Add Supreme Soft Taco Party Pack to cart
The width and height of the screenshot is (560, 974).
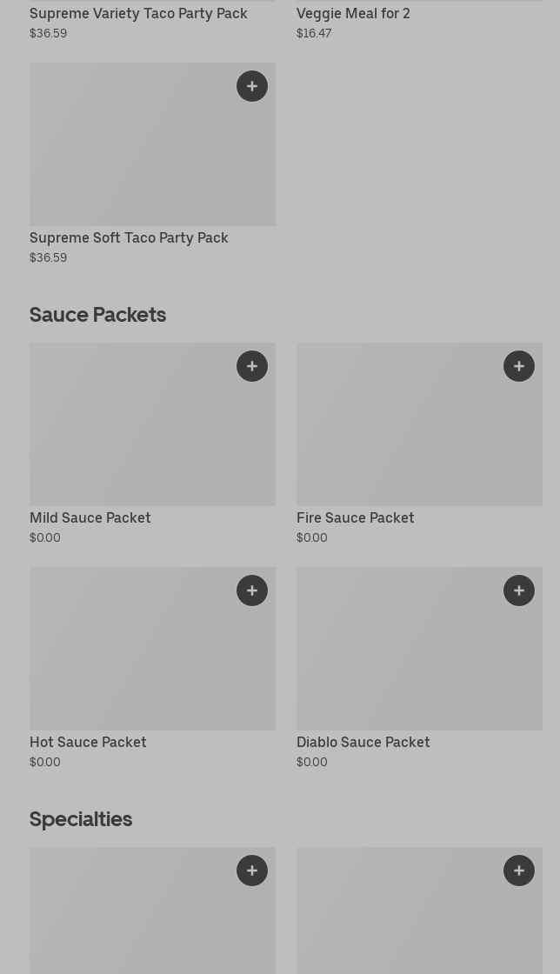252,86
